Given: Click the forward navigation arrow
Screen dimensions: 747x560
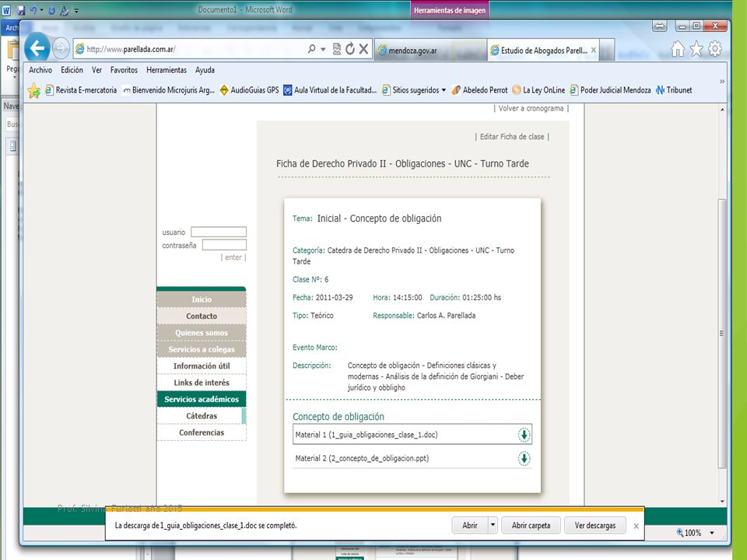Looking at the screenshot, I should pyautogui.click(x=61, y=48).
